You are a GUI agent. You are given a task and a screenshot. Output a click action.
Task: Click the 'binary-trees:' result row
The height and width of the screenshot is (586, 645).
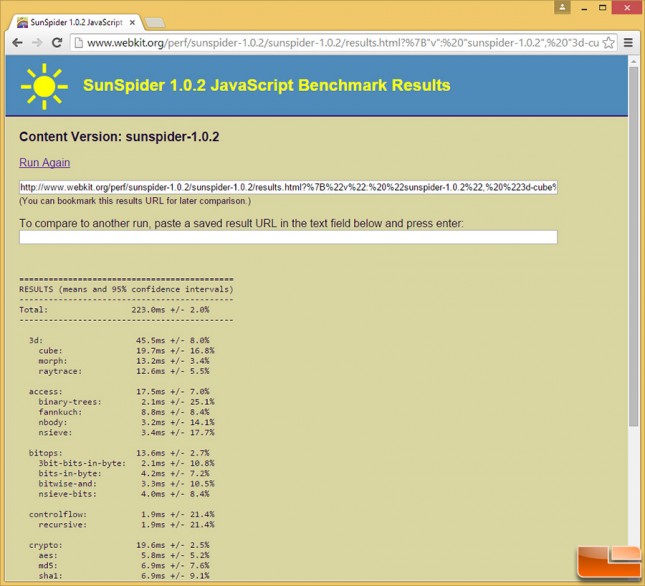point(126,402)
